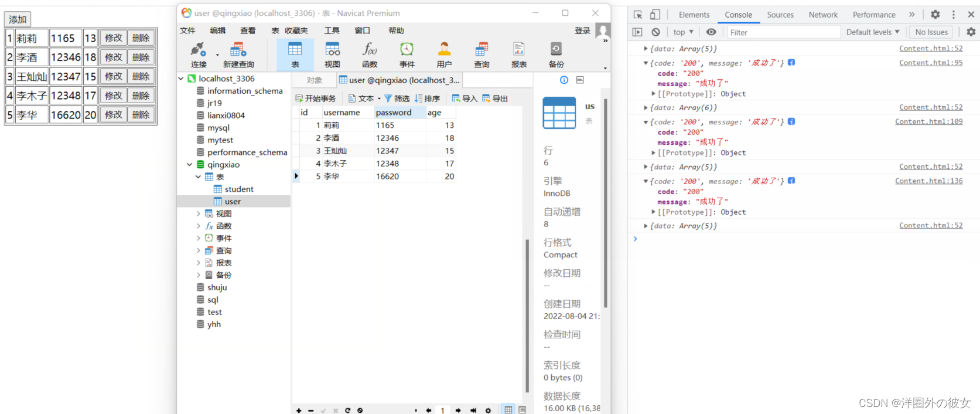Switch to the Sources tab in DevTools
Screen dimensions: 980x414
point(780,15)
